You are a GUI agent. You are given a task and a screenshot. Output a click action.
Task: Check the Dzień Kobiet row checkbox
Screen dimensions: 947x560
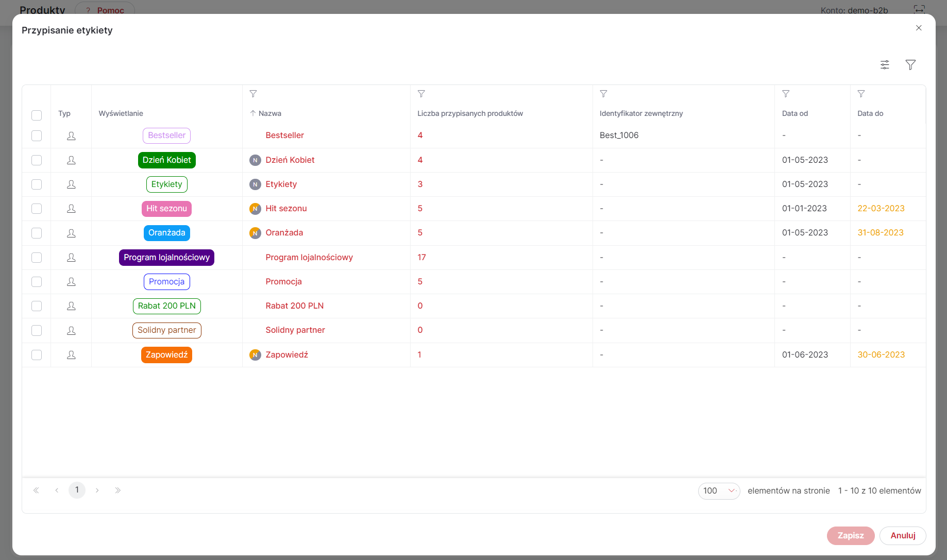pos(37,160)
